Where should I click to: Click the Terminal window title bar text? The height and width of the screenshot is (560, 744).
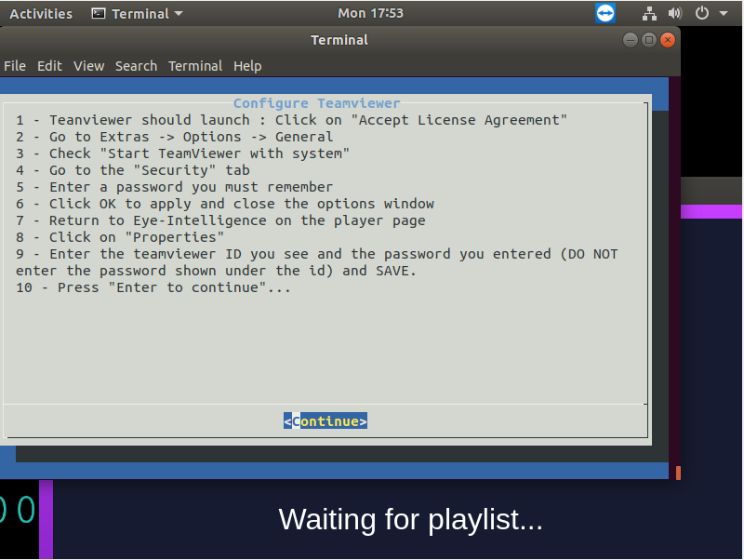(339, 40)
